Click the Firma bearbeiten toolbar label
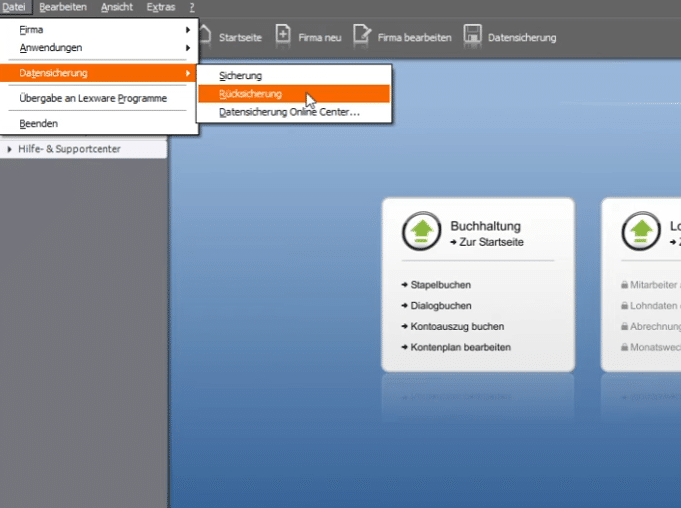 pyautogui.click(x=414, y=38)
